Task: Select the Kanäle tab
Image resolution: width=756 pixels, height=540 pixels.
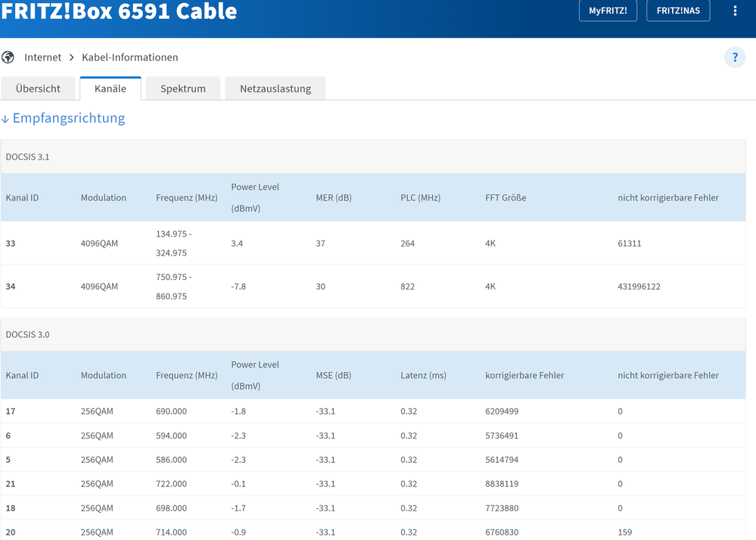Action: [110, 88]
